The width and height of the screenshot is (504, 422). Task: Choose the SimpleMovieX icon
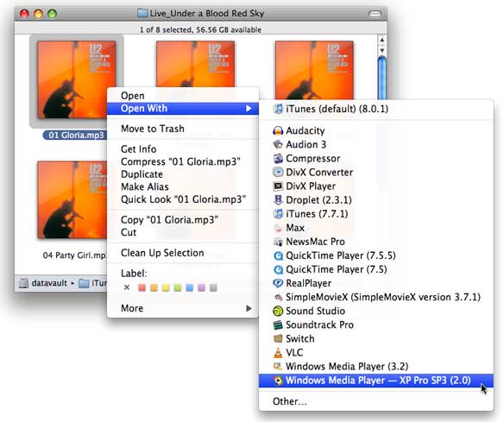tap(278, 297)
